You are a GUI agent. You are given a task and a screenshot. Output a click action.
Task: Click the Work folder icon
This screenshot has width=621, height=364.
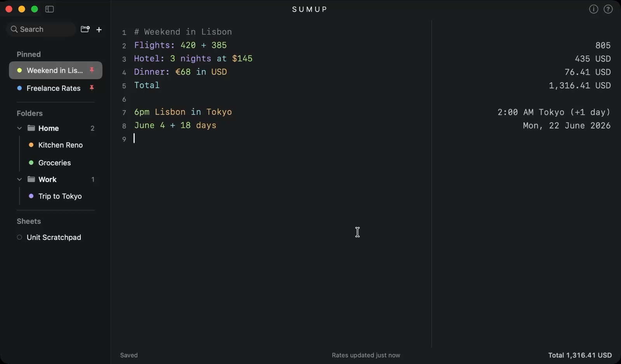(31, 179)
